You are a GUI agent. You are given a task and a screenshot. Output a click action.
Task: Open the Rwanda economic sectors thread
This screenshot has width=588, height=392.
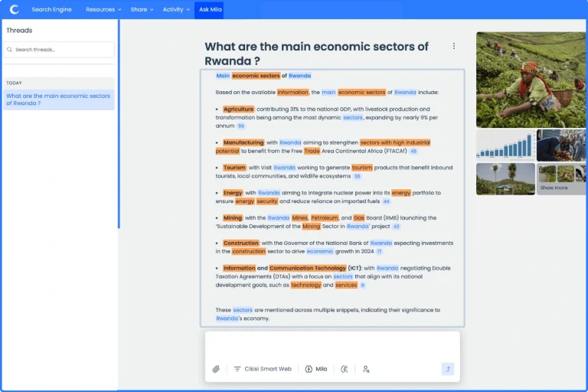click(58, 100)
